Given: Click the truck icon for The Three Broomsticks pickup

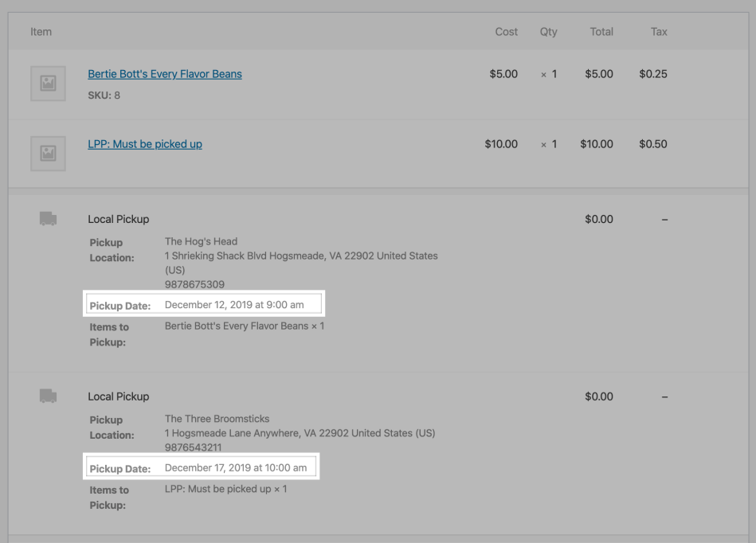Looking at the screenshot, I should coord(48,396).
